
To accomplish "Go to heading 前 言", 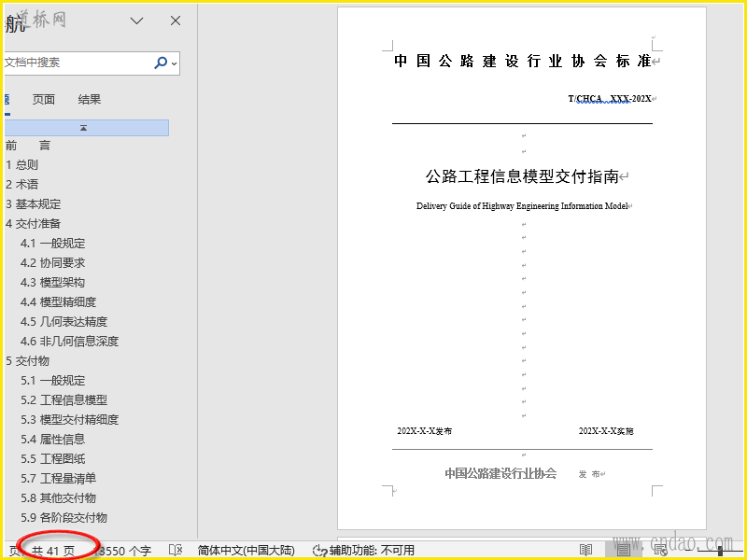I will point(28,146).
